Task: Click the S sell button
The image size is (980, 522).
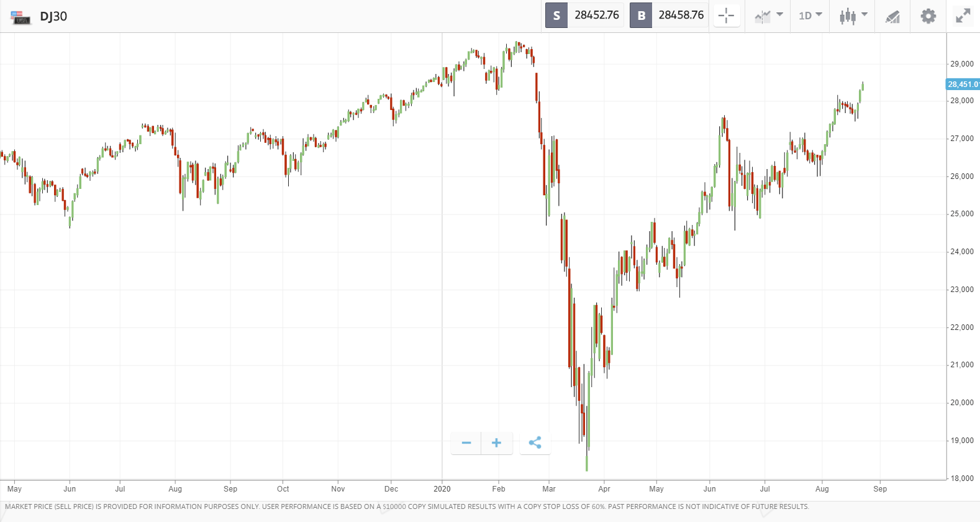Action: pos(556,16)
